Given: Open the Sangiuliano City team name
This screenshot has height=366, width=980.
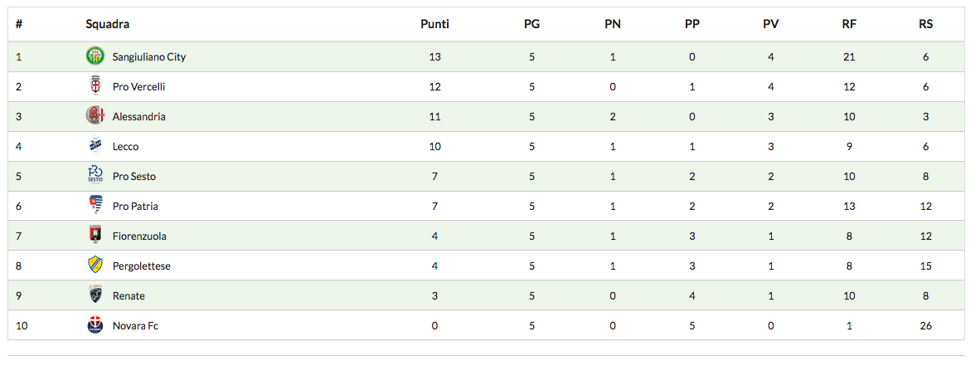Looking at the screenshot, I should (149, 57).
